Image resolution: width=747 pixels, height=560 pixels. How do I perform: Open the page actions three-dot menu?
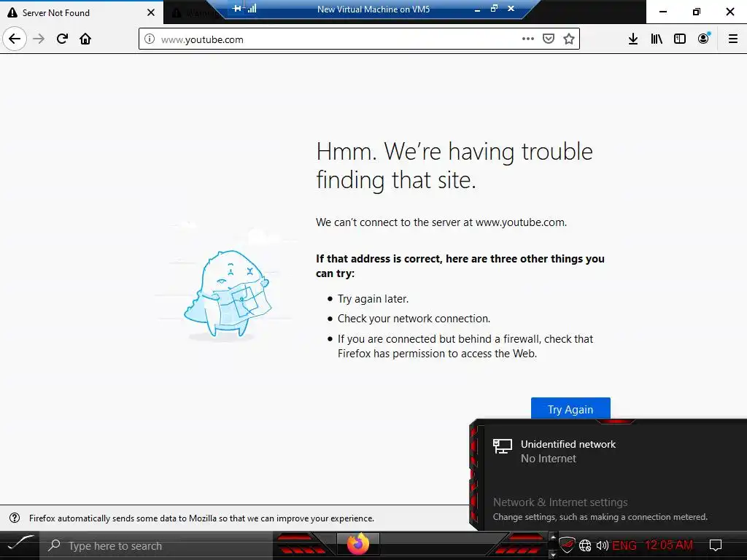tap(528, 39)
